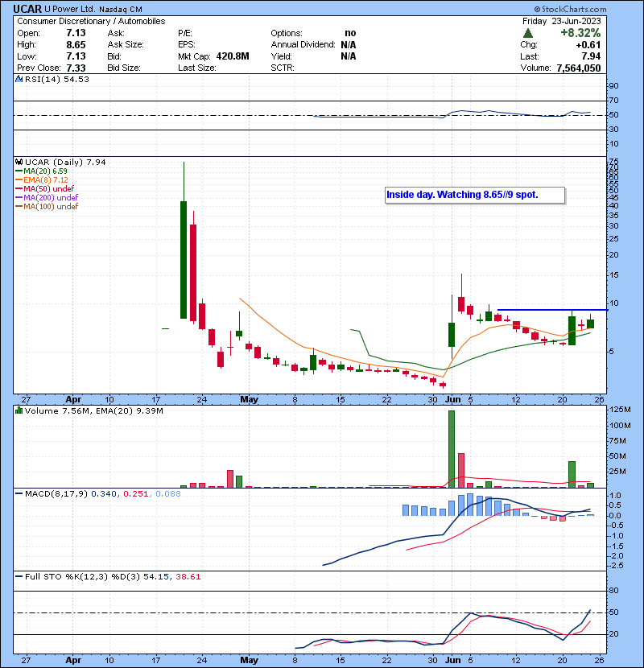Click the Prev Close 7.33 value

click(76, 68)
